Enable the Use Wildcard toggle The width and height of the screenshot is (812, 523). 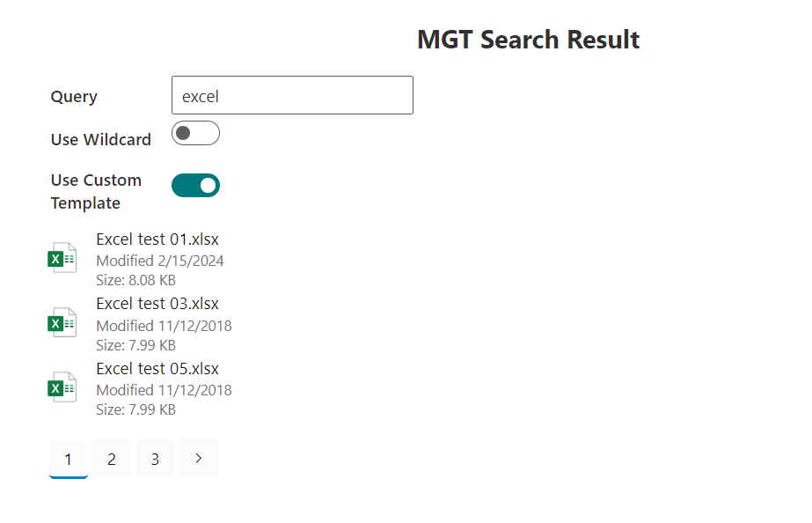(x=195, y=133)
